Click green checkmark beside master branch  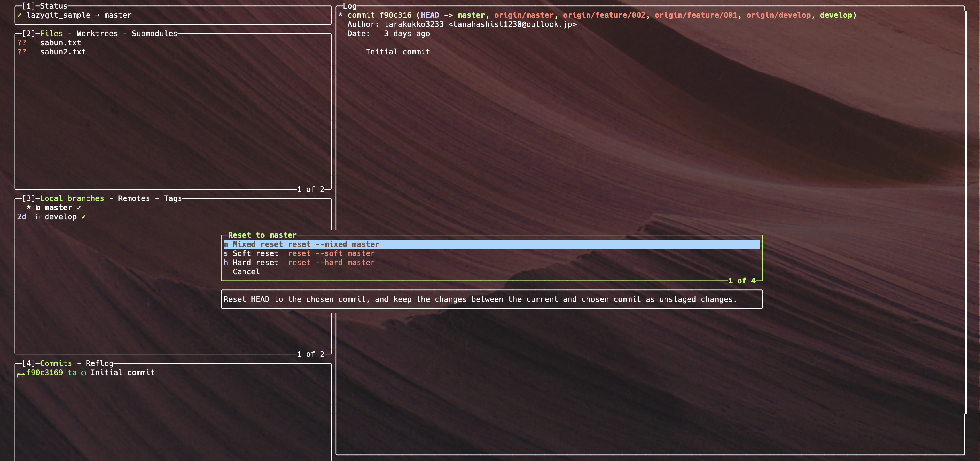click(x=79, y=208)
